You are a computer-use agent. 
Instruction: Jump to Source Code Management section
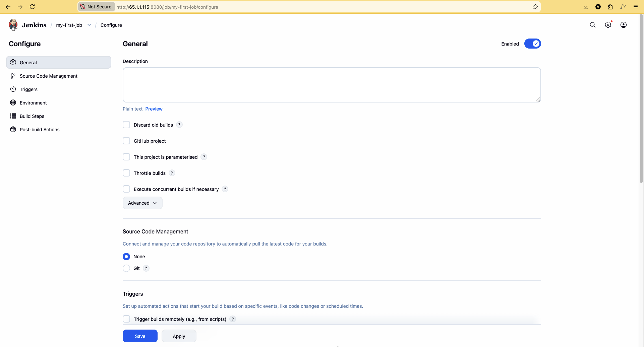(59, 76)
